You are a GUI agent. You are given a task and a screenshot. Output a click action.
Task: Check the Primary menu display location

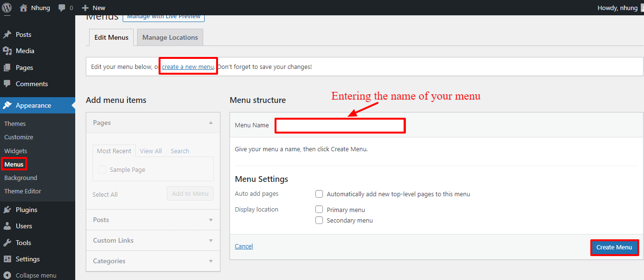point(319,209)
